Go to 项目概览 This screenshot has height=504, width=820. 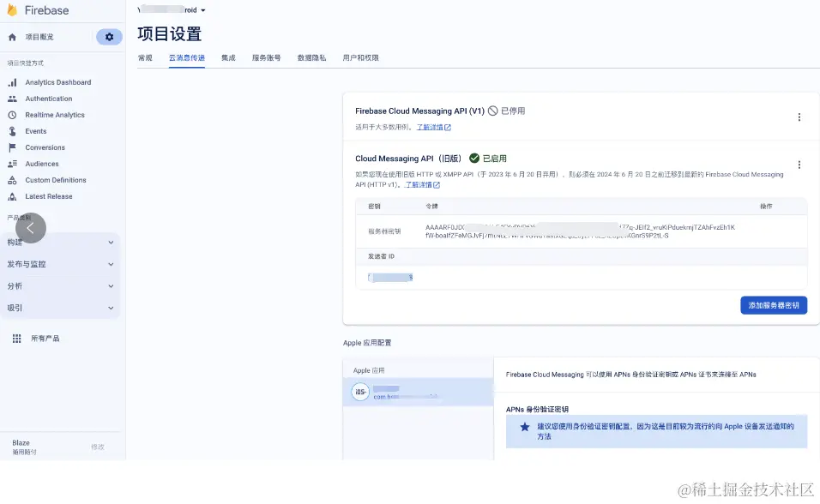pos(39,37)
